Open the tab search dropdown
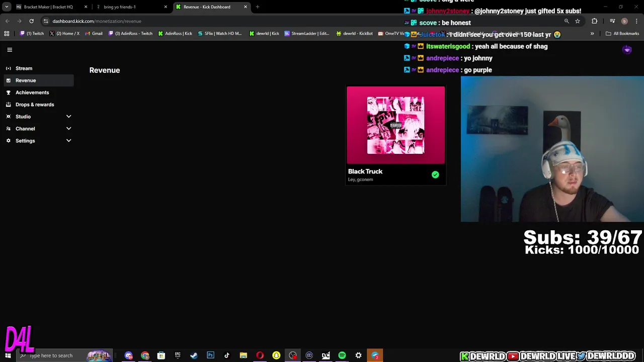Image resolution: width=644 pixels, height=362 pixels. coord(7,7)
